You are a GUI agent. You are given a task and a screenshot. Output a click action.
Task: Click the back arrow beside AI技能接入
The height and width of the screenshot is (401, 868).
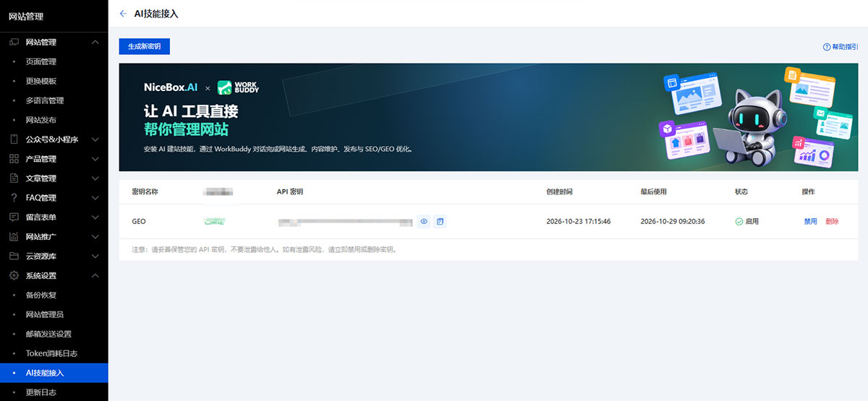(123, 14)
